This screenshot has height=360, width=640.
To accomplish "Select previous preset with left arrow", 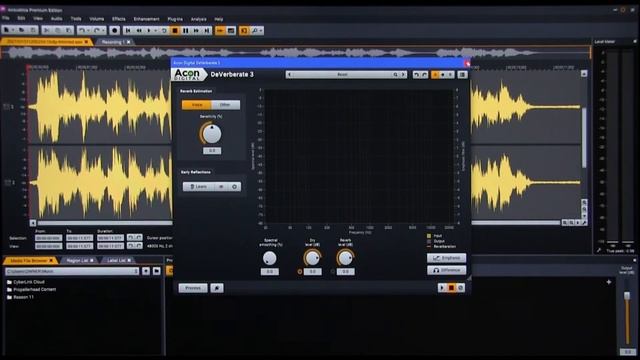I will [x=289, y=75].
